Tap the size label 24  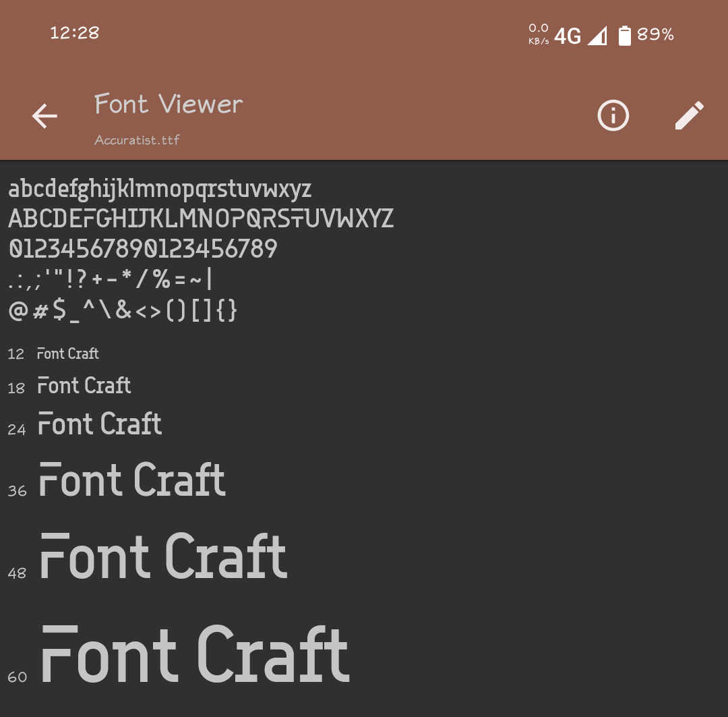pos(17,430)
